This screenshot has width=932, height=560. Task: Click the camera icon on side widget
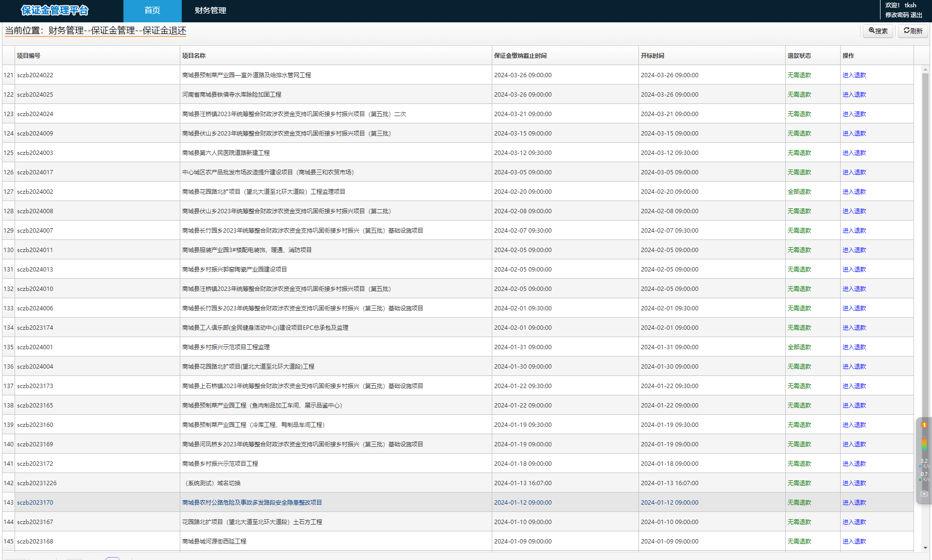924,493
